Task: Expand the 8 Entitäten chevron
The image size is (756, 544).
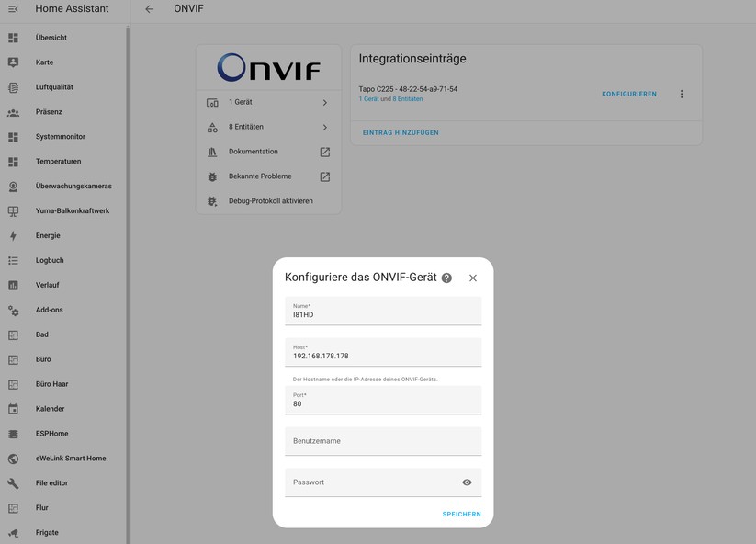Action: (325, 128)
